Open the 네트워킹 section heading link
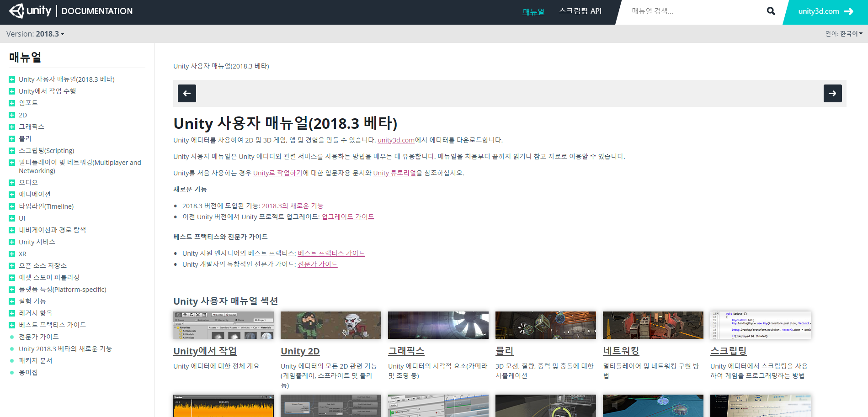Viewport: 868px width, 417px height. [x=621, y=351]
